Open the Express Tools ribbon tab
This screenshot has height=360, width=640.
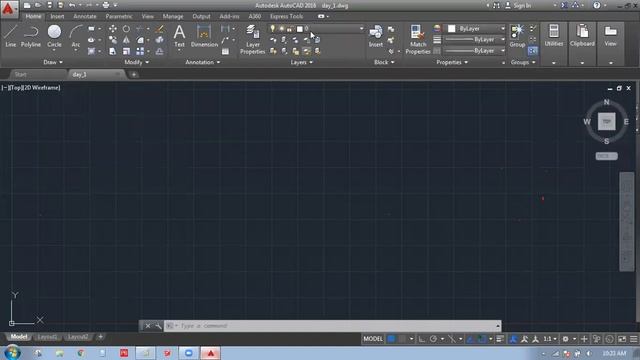click(286, 16)
